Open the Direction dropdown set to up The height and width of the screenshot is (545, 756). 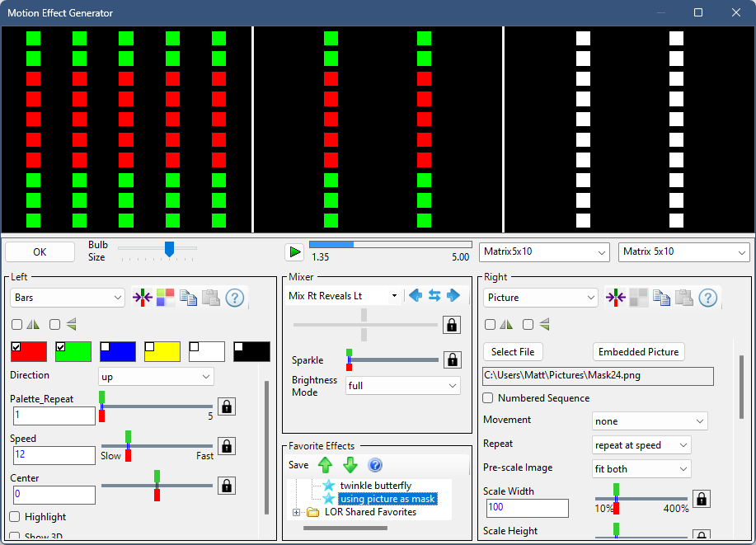pos(156,377)
